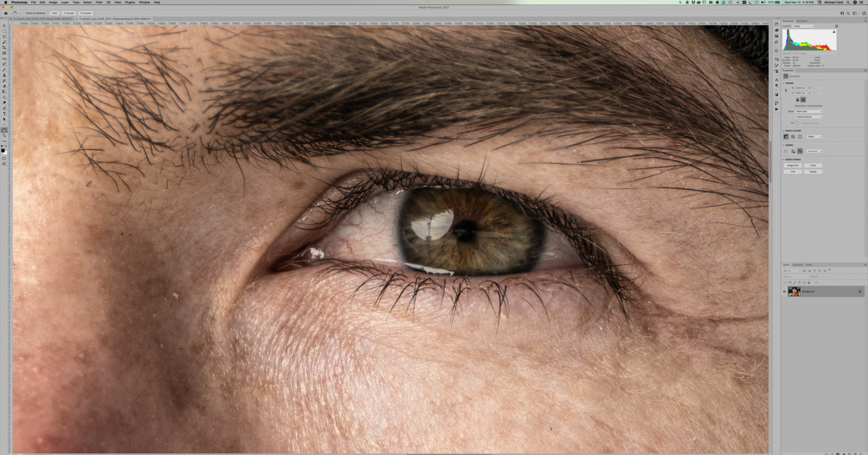Click the Rotate quick action button

[x=813, y=172]
